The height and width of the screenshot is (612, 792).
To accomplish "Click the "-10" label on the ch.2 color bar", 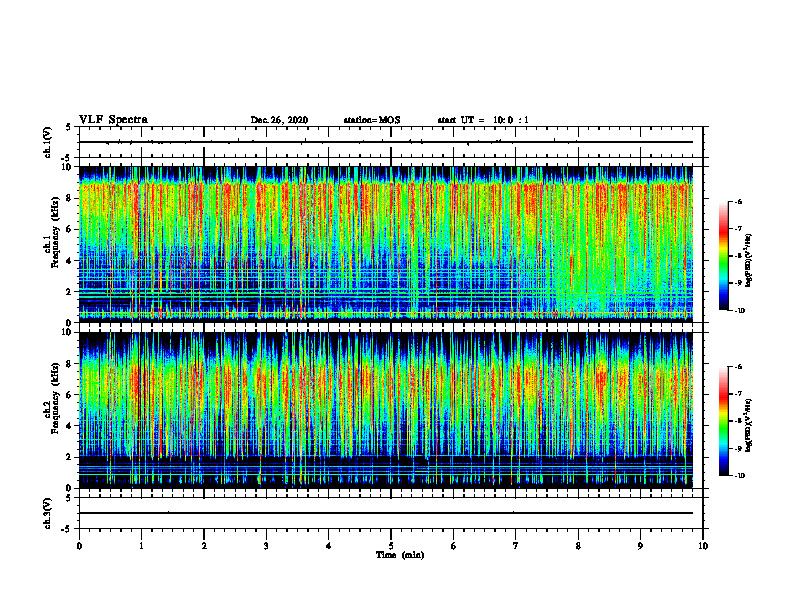I will 740,476.
